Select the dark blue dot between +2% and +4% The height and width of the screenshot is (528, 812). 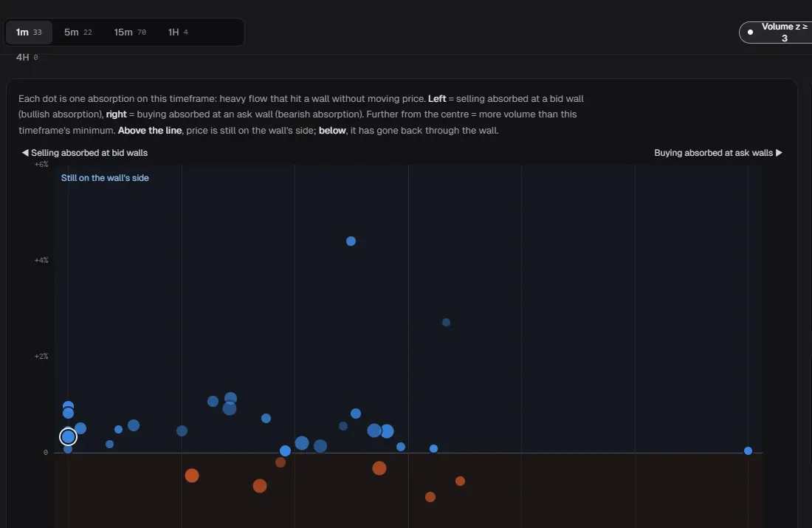[446, 322]
